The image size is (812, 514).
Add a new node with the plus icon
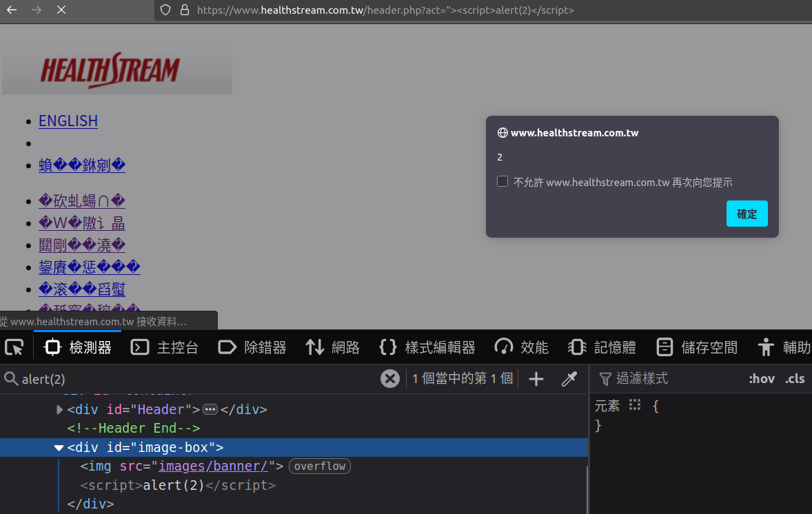pyautogui.click(x=536, y=379)
